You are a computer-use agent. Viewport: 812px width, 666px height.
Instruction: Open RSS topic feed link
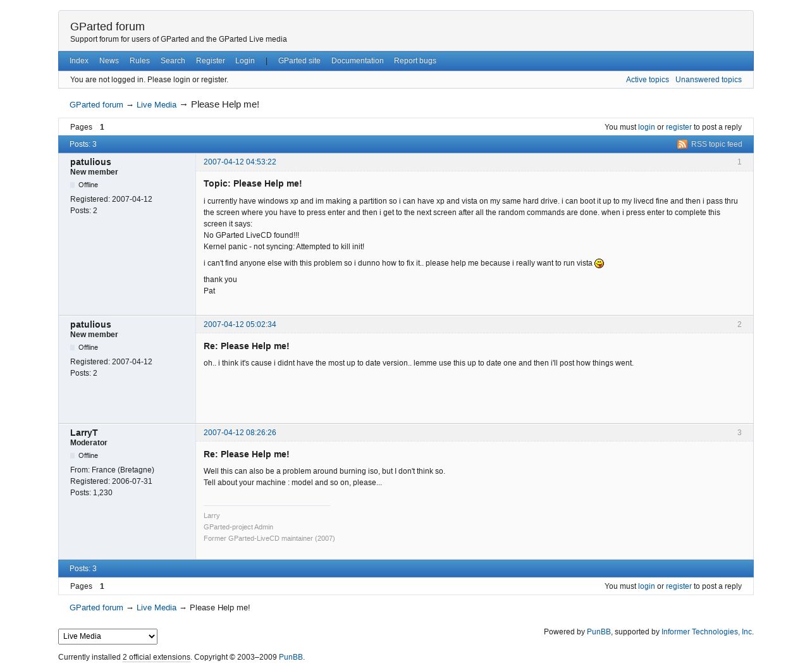pos(717,144)
